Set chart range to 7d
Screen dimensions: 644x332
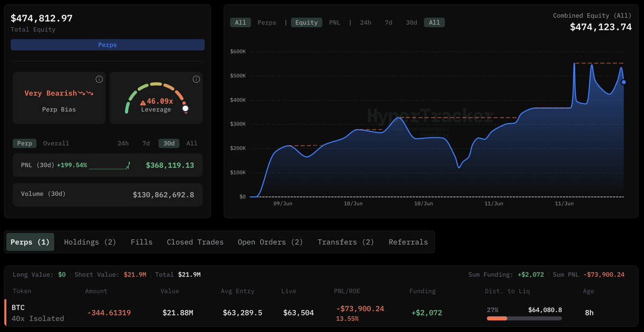(389, 23)
